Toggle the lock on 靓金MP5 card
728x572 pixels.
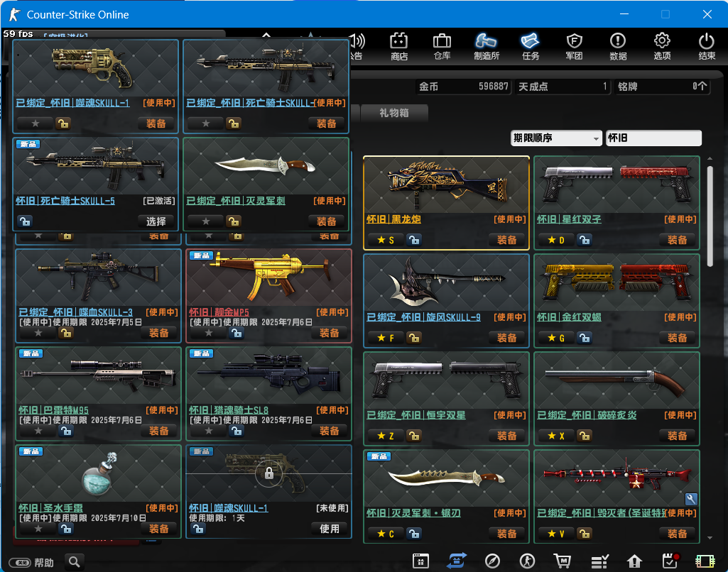click(x=237, y=333)
